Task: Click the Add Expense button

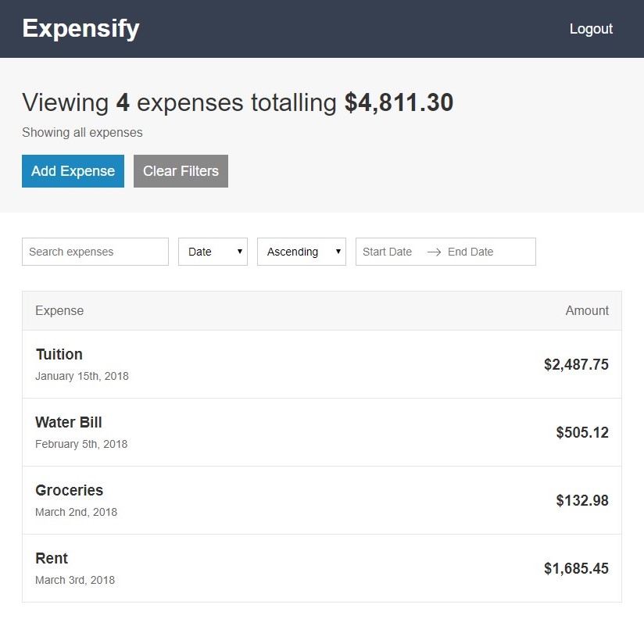Action: click(73, 170)
